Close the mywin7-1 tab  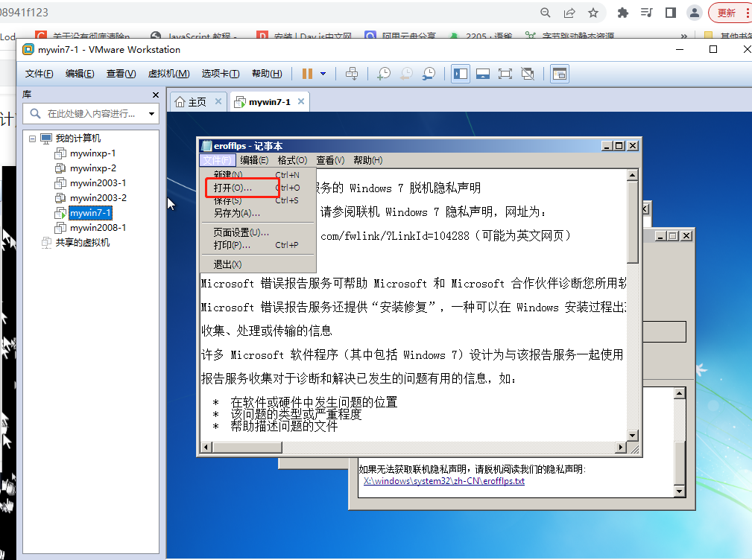pyautogui.click(x=301, y=101)
